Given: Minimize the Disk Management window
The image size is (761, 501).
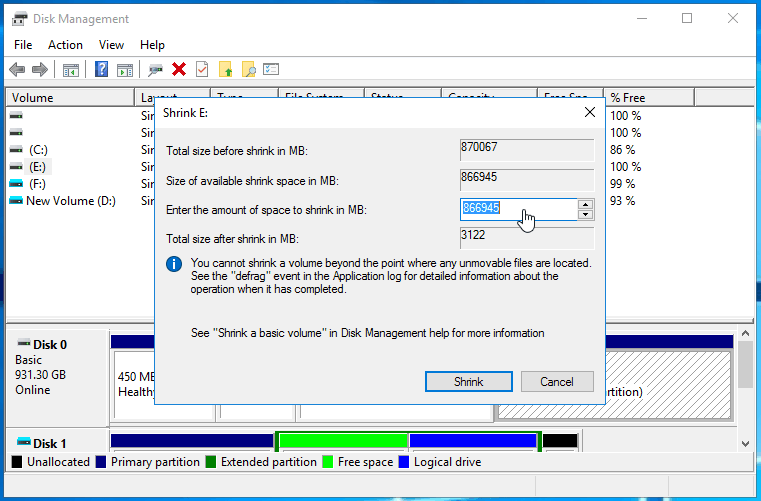Looking at the screenshot, I should pos(642,18).
